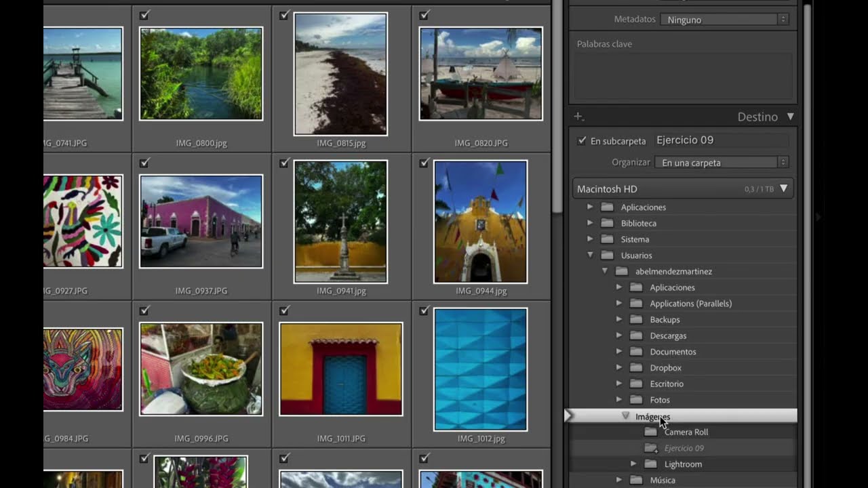Expand the Dropbox folder arrow
This screenshot has height=488, width=868.
point(618,367)
